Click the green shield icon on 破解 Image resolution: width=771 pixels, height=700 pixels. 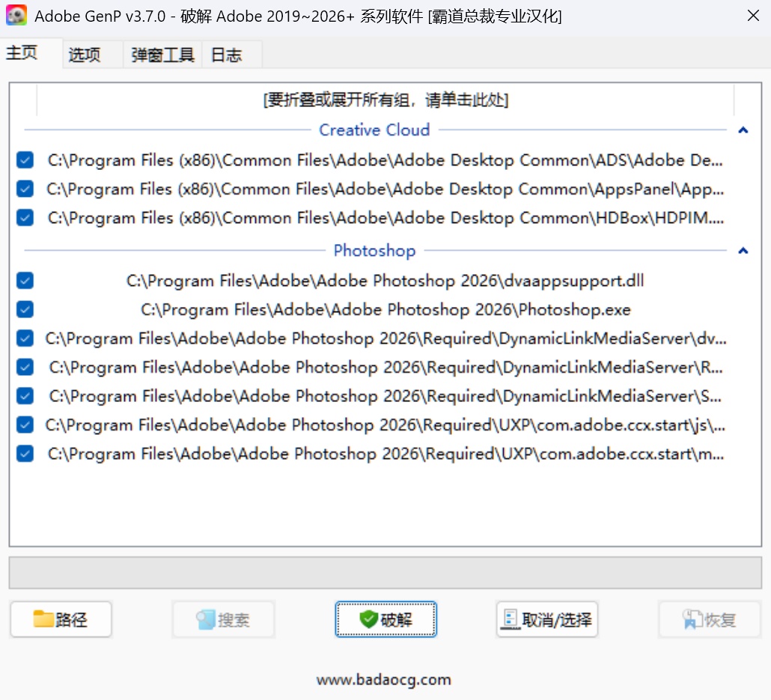pos(368,619)
